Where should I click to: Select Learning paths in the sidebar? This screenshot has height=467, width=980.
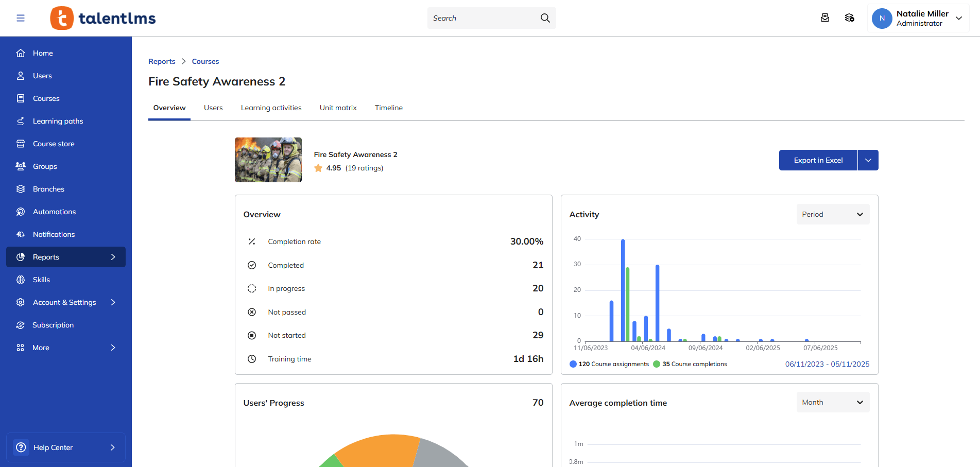[58, 121]
